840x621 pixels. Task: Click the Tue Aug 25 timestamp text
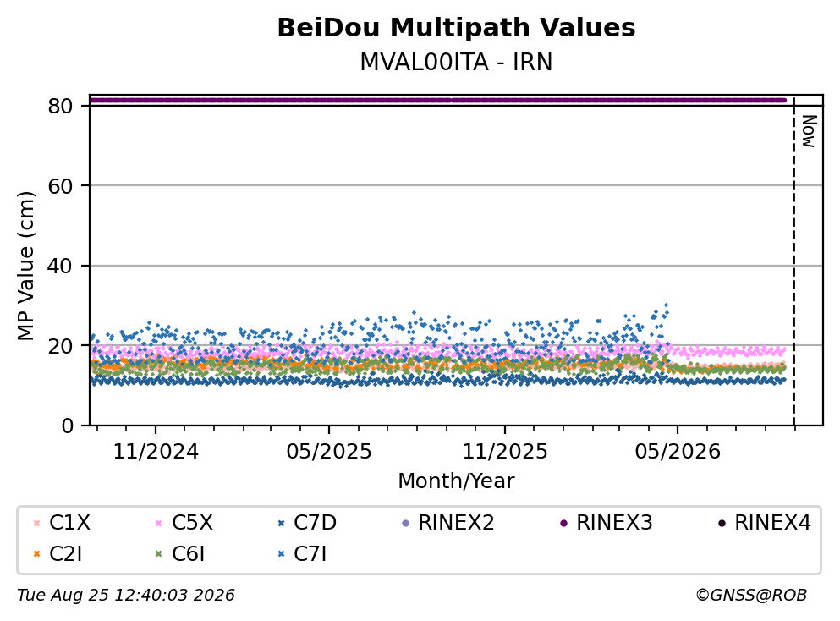coord(126,596)
